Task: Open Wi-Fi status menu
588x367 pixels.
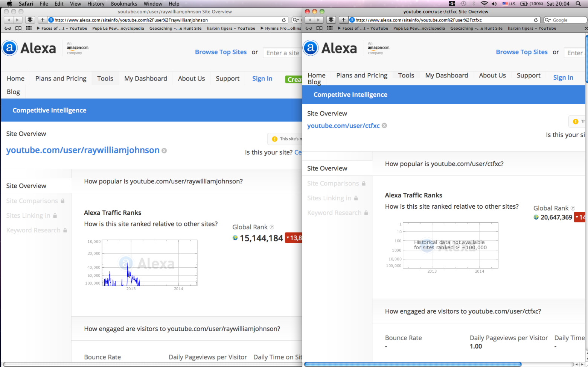Action: click(484, 4)
